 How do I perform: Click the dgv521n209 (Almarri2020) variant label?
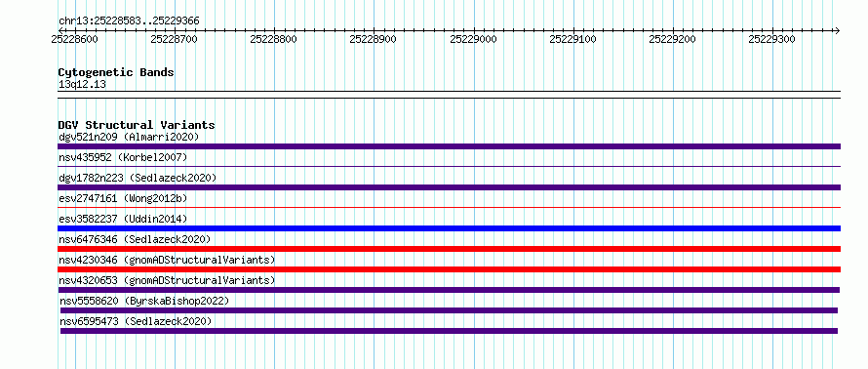129,137
